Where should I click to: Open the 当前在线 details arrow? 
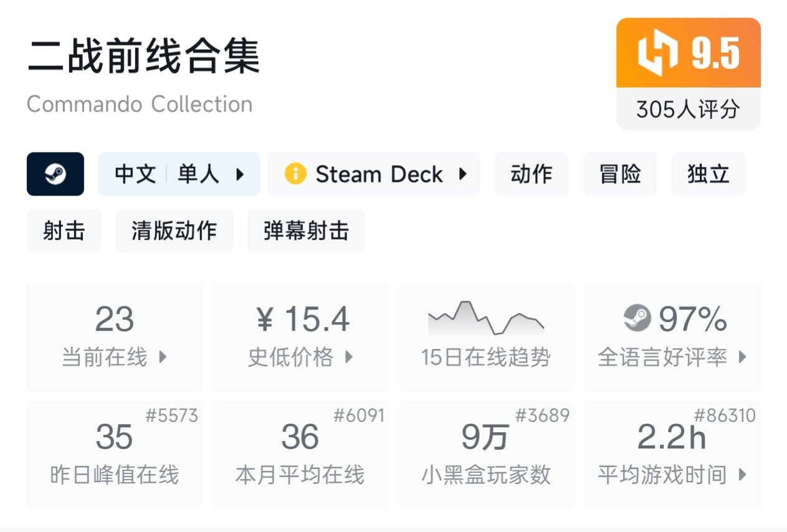point(163,358)
